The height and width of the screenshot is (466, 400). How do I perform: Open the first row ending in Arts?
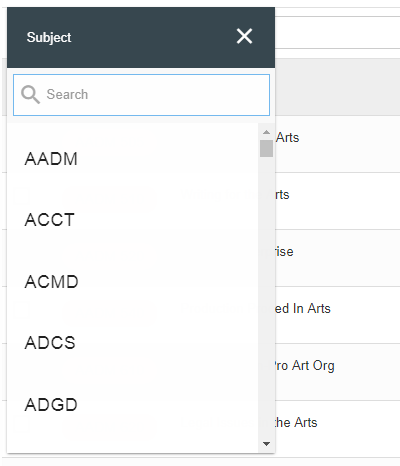[337, 144]
